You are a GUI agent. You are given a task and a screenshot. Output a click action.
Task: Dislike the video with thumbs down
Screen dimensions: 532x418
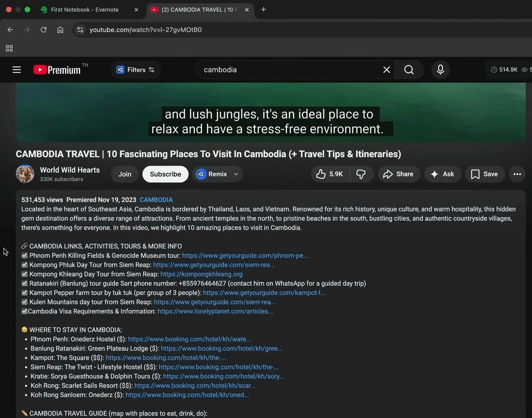(361, 174)
